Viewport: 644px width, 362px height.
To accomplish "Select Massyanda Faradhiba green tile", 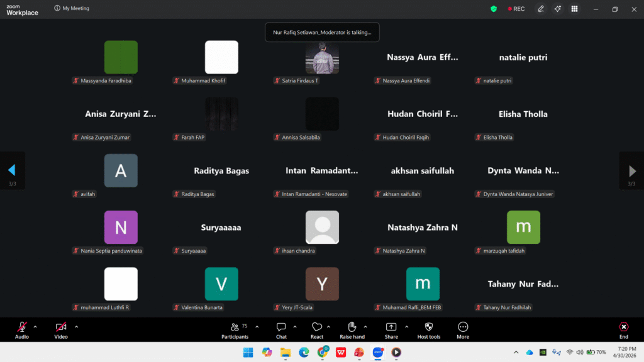I will coord(121,57).
